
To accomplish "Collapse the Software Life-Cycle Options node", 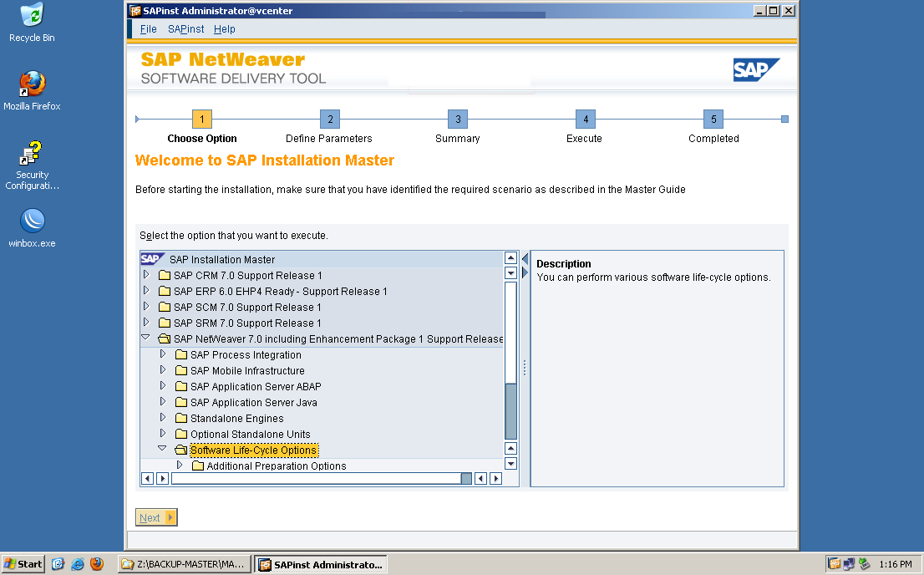I will (162, 449).
